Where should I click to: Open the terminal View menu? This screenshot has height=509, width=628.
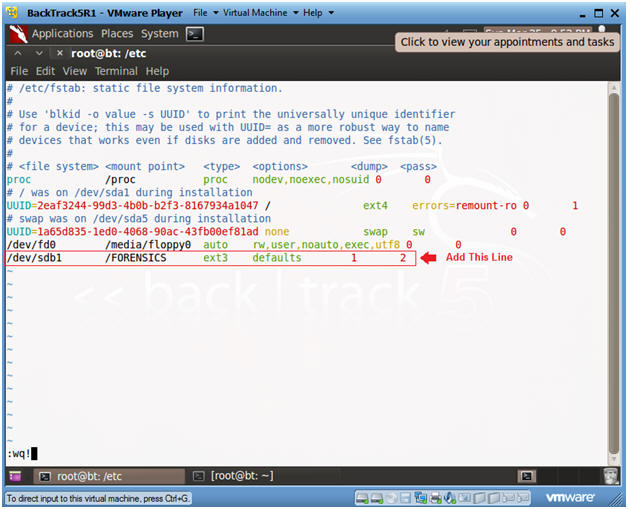[x=74, y=71]
